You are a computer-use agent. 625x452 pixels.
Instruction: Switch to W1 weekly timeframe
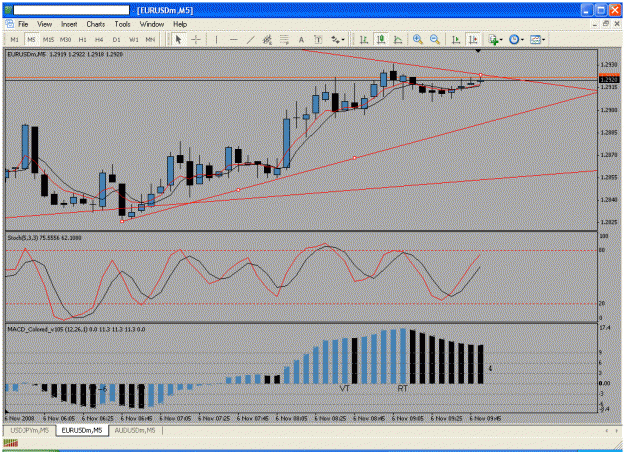click(134, 39)
